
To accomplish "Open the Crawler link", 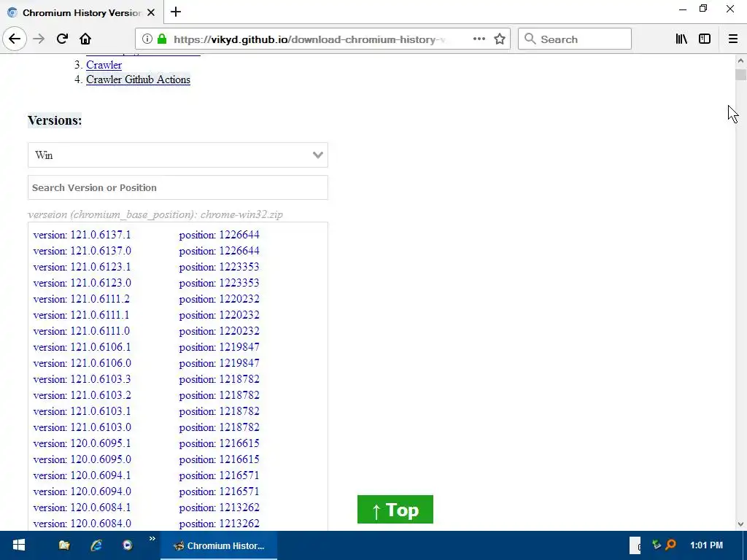I will click(x=104, y=65).
